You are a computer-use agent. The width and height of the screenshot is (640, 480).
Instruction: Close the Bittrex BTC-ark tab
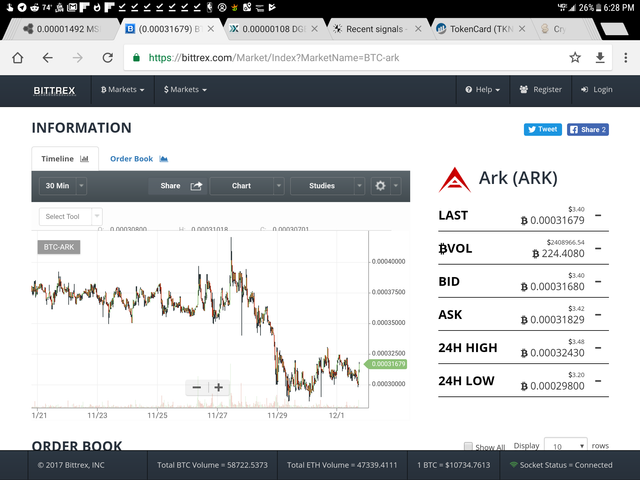tap(211, 29)
